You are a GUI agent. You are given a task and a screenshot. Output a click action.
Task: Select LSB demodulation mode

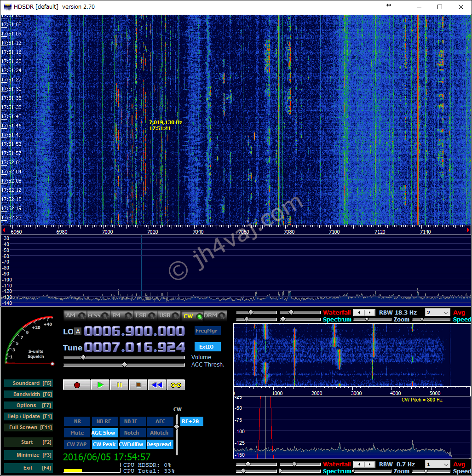click(145, 315)
